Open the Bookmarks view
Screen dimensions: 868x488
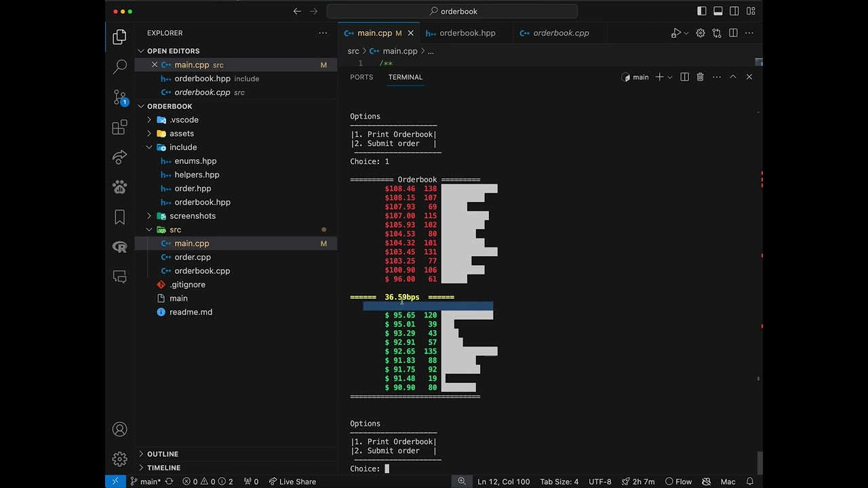click(x=119, y=217)
